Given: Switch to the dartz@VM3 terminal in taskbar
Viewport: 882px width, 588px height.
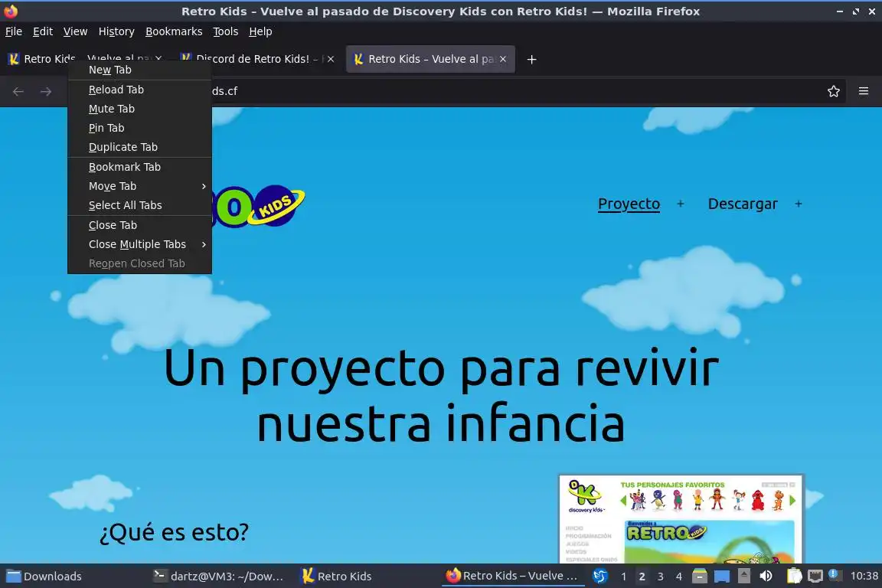Looking at the screenshot, I should tap(220, 577).
